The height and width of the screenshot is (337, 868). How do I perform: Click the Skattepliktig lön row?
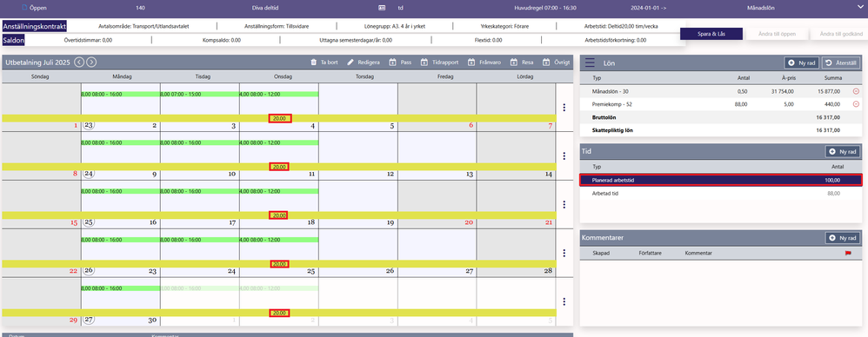pyautogui.click(x=721, y=129)
